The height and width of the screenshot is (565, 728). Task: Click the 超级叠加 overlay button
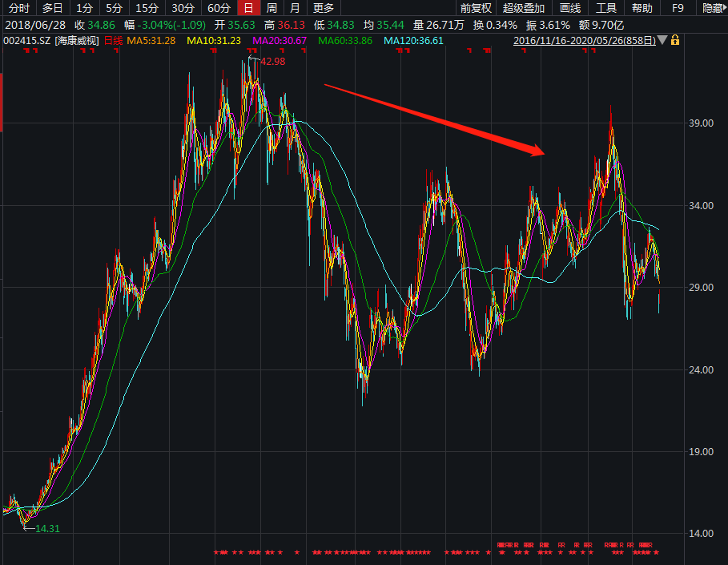[x=524, y=8]
